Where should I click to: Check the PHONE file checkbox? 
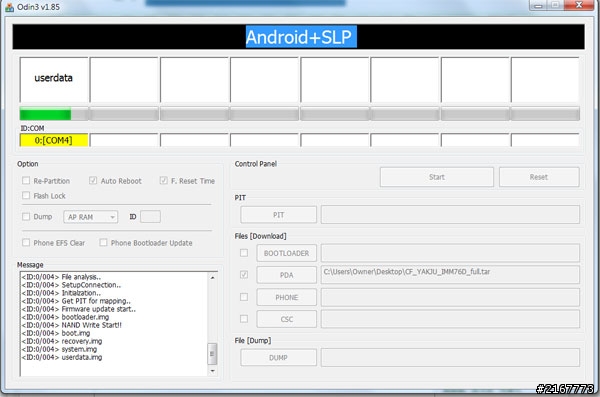[x=244, y=297]
